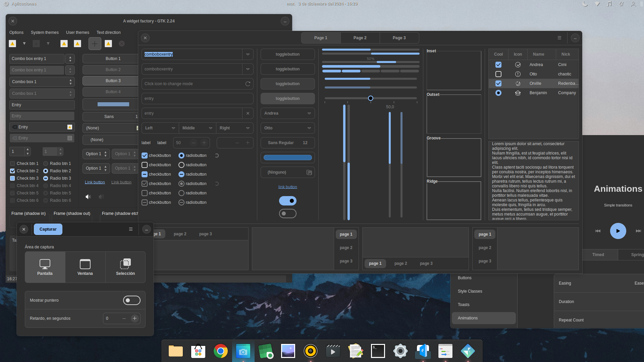Click the Capturar button
Viewport: 644px width, 362px height.
pos(48,229)
